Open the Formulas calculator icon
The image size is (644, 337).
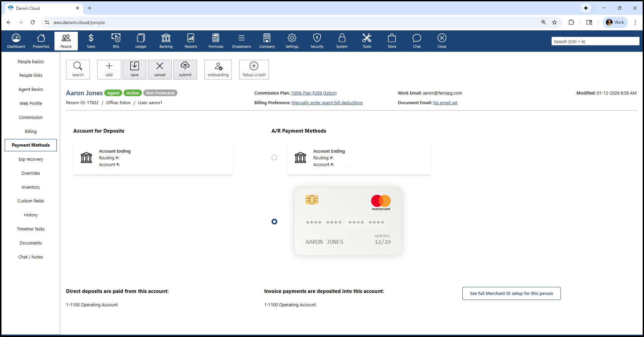coord(216,41)
